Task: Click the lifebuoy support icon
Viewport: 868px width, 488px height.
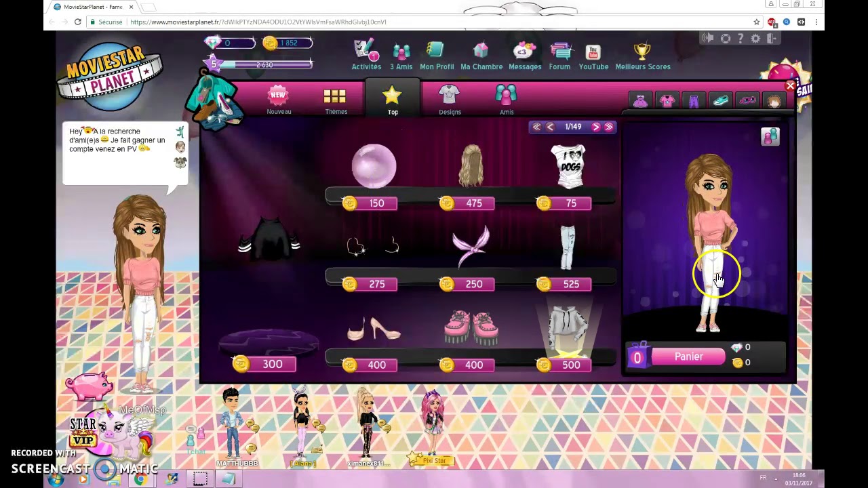Action: point(725,39)
